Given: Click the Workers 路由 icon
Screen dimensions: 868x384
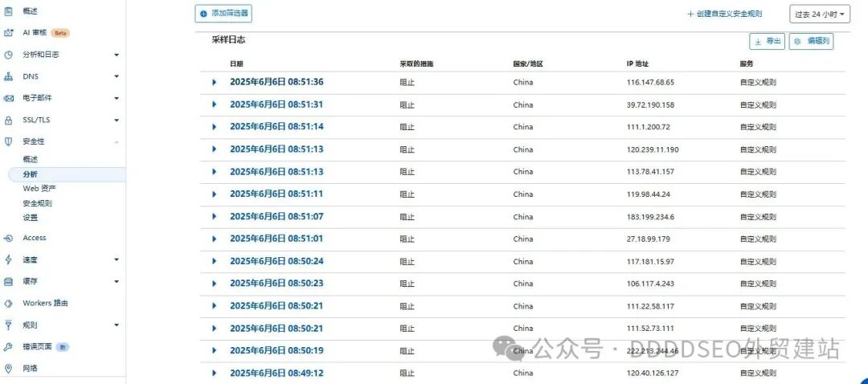Looking at the screenshot, I should pos(9,303).
